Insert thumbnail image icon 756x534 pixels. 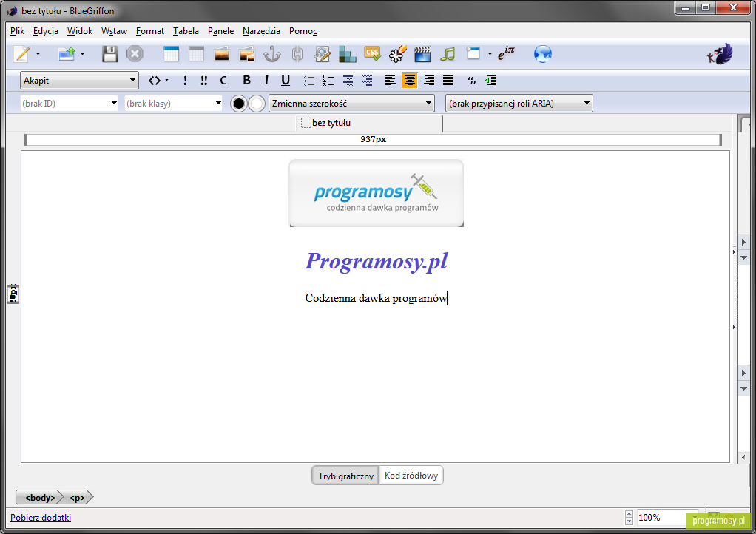click(247, 54)
